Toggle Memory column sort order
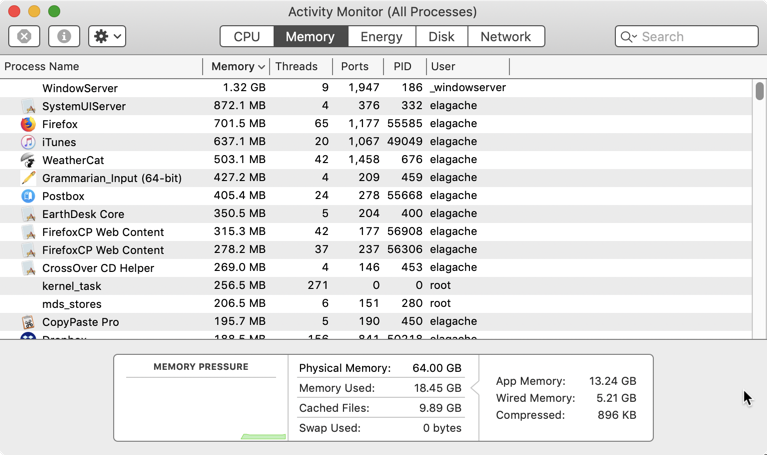Image resolution: width=767 pixels, height=455 pixels. point(237,67)
